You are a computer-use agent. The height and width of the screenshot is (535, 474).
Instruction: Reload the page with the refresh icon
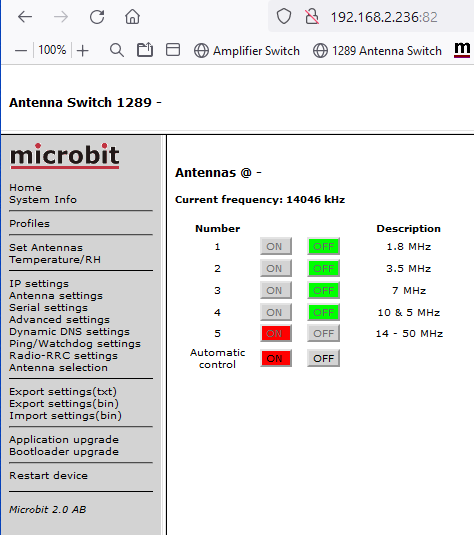pos(97,16)
